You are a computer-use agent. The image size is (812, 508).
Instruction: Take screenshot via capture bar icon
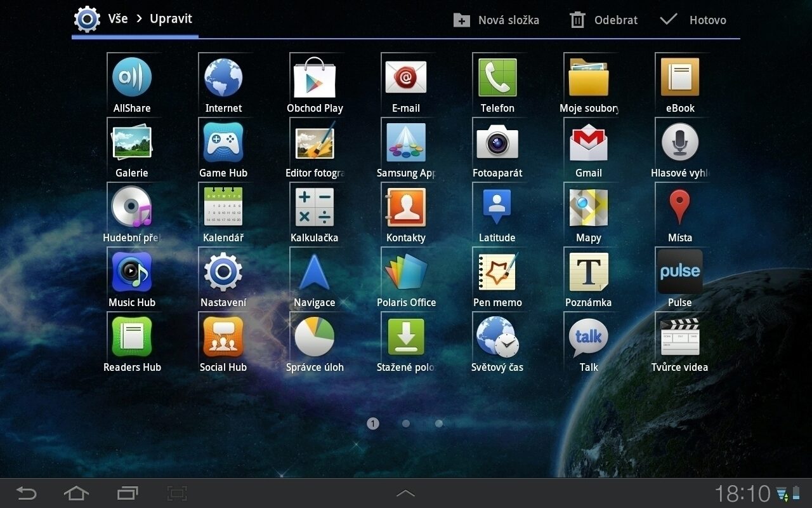pos(177,493)
